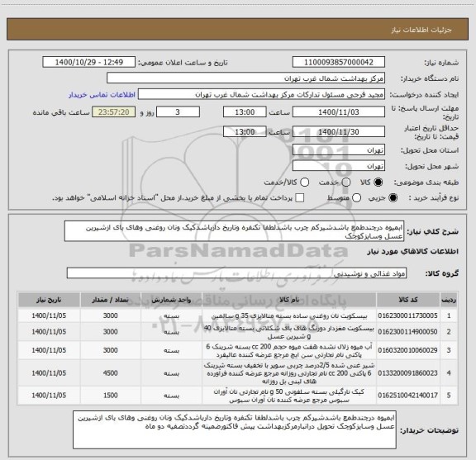Open the اطلاعات تماس خریدار link
This screenshot has height=460, width=476.
(102, 95)
